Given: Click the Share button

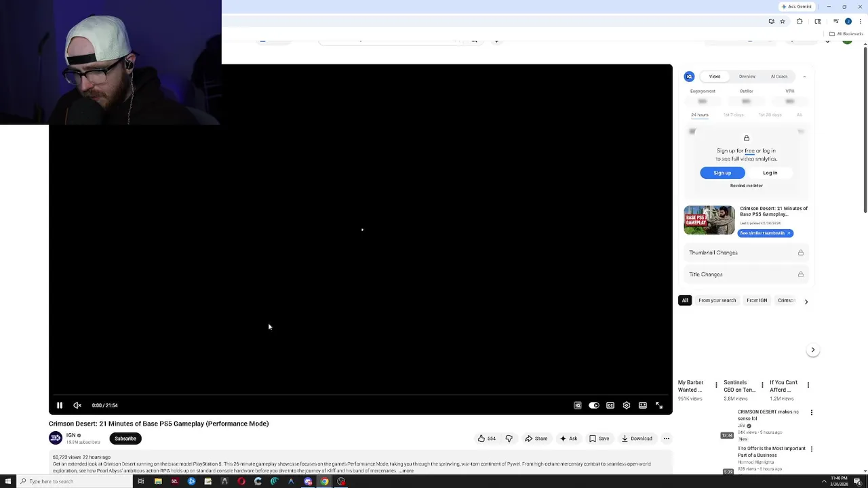Looking at the screenshot, I should coord(536,439).
